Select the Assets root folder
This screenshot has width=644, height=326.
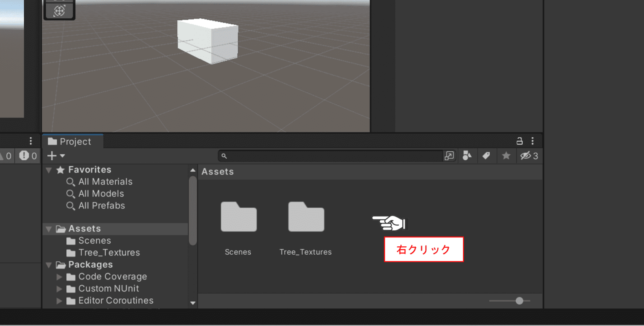[x=85, y=228]
